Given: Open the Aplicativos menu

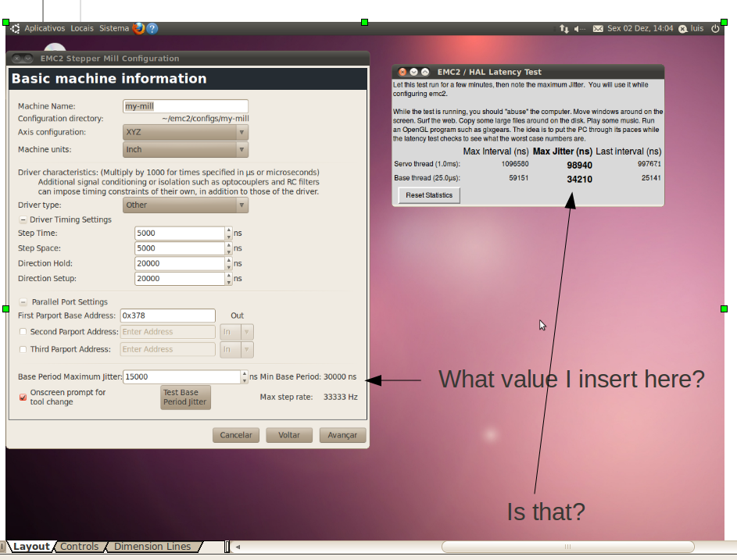Looking at the screenshot, I should [x=45, y=28].
